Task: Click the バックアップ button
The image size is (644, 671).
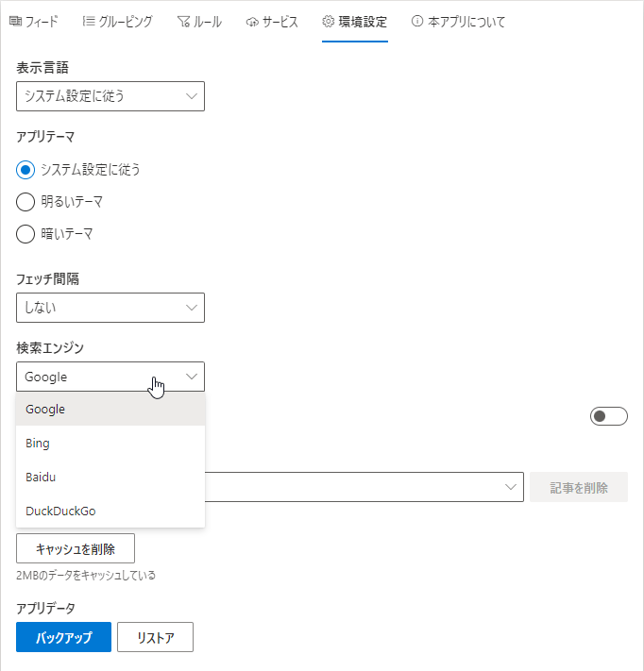Action: (64, 637)
